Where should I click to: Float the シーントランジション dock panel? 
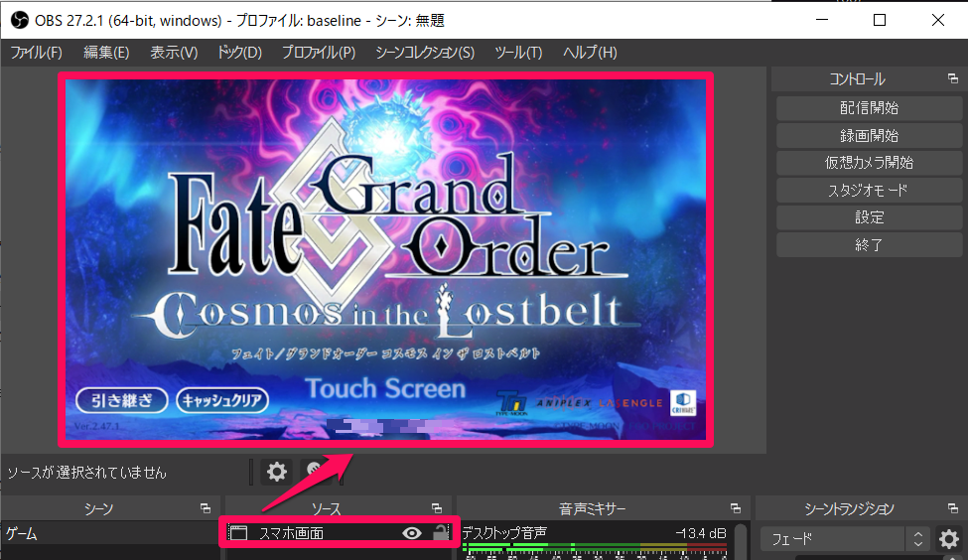pos(953,508)
